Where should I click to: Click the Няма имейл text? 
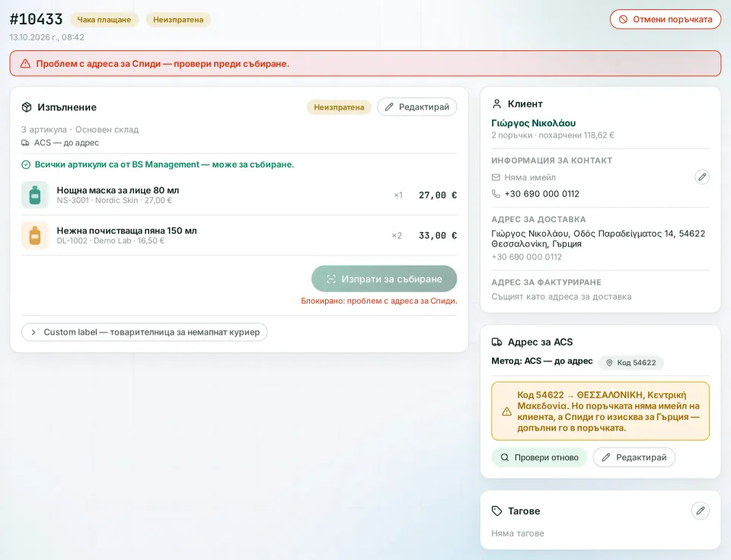530,177
